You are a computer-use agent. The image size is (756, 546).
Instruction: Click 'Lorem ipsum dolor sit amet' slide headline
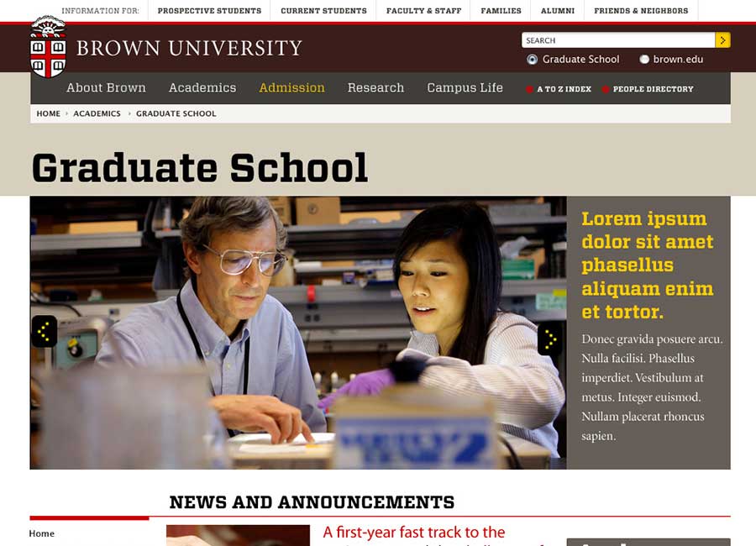(x=647, y=265)
